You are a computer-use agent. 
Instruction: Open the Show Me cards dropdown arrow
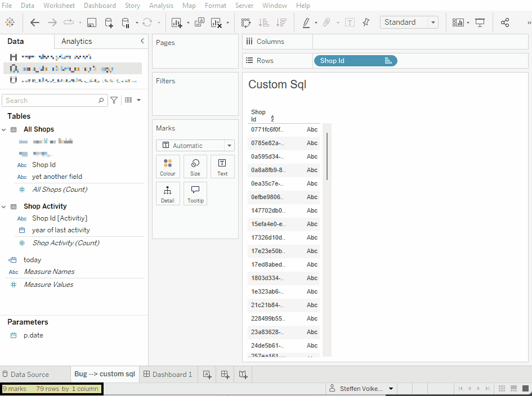click(x=468, y=22)
